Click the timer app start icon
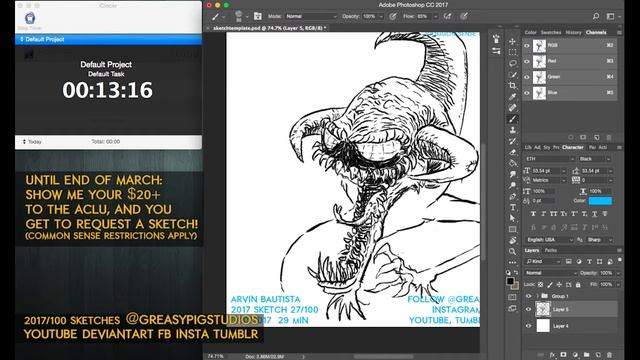Image resolution: width=640 pixels, height=360 pixels. tap(30, 18)
